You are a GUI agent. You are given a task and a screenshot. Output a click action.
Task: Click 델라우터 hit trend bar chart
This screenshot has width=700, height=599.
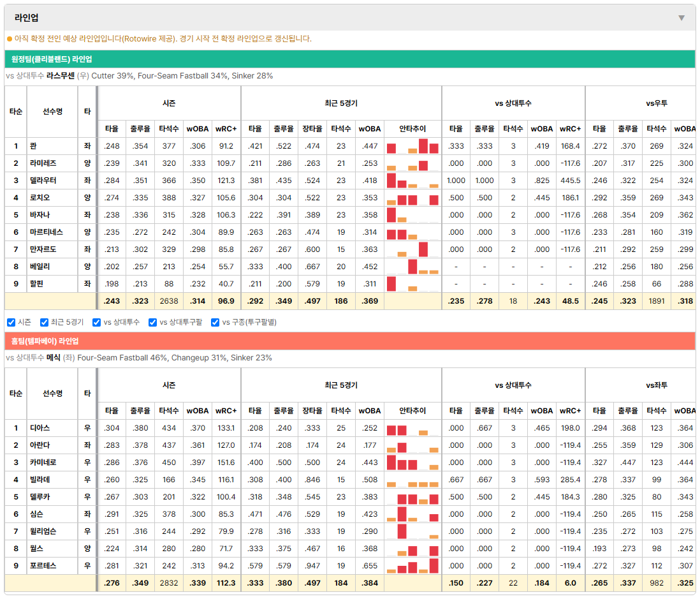[412, 181]
